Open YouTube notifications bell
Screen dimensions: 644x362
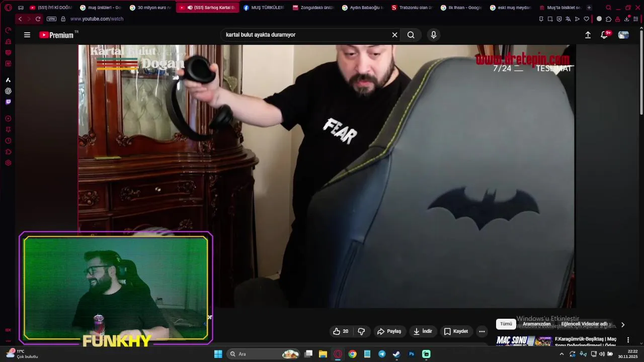(x=604, y=35)
